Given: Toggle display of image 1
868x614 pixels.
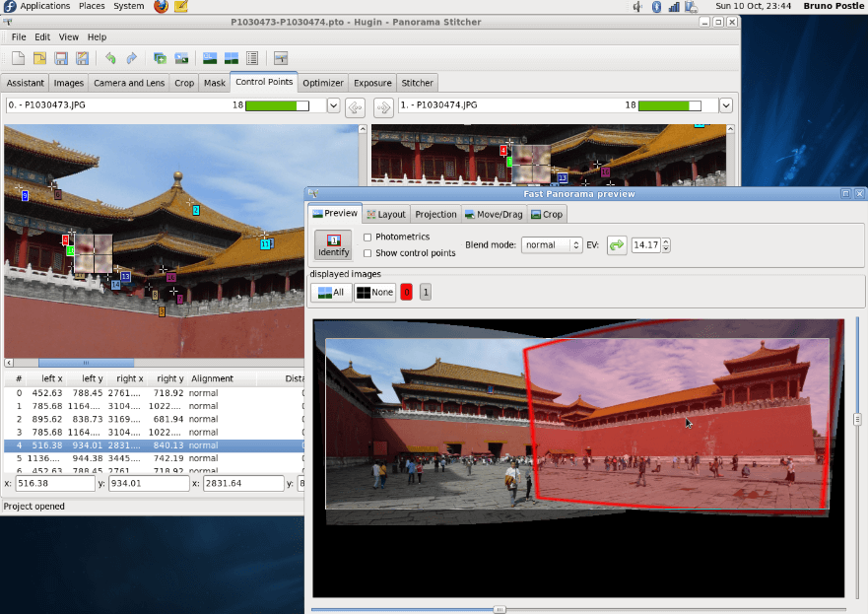Looking at the screenshot, I should tap(425, 292).
